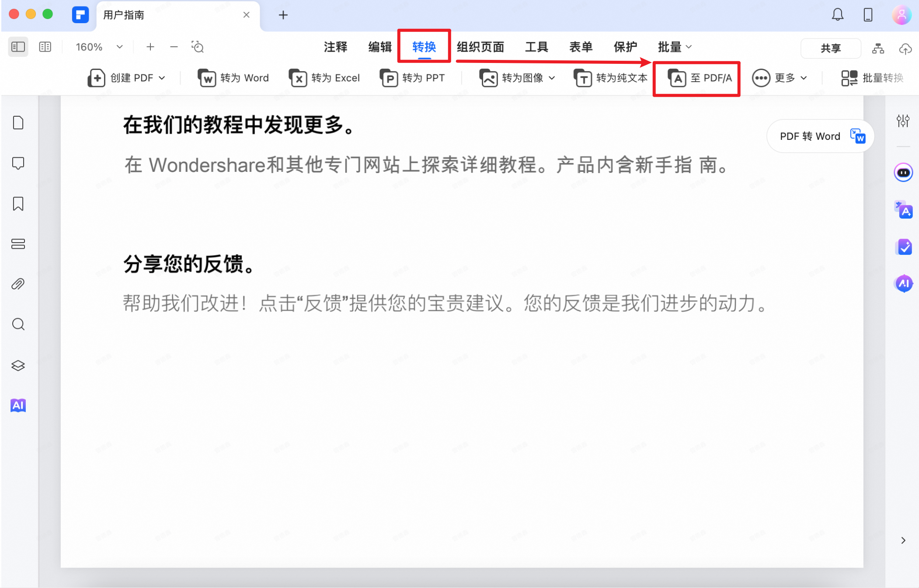This screenshot has height=588, width=919.
Task: Toggle the AI sidebar panel
Action: (903, 283)
